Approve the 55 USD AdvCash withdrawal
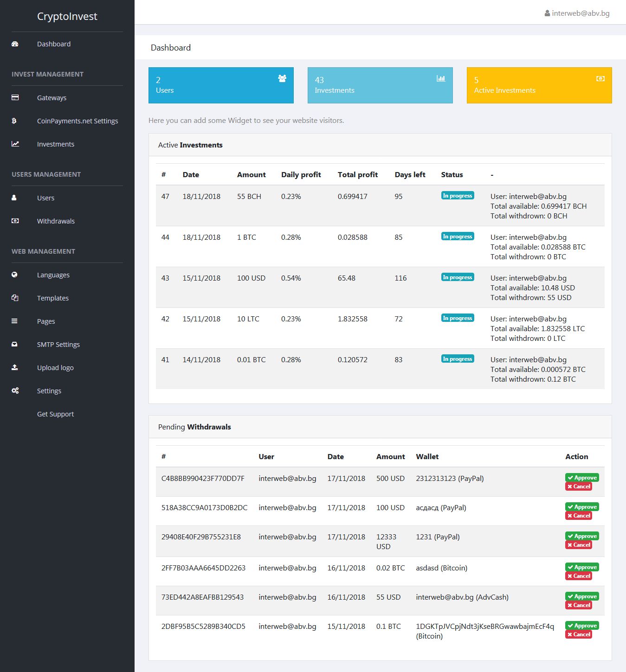Image resolution: width=626 pixels, height=672 pixels. pos(582,596)
